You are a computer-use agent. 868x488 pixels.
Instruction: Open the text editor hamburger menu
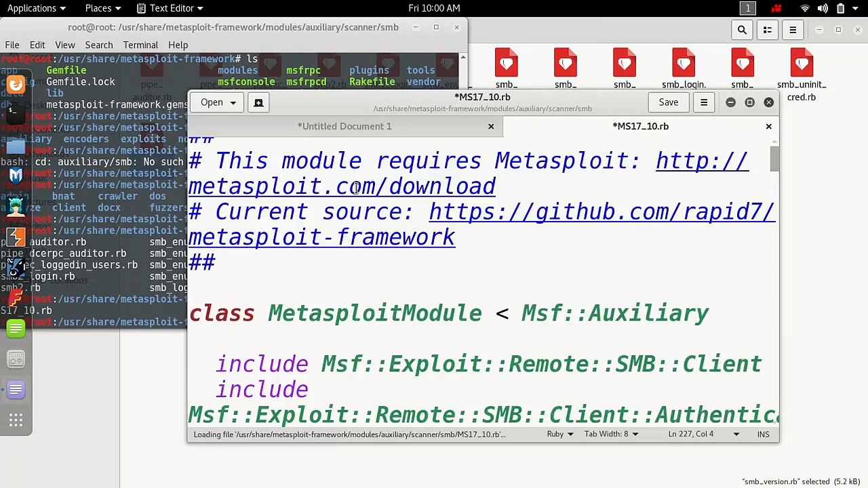704,102
